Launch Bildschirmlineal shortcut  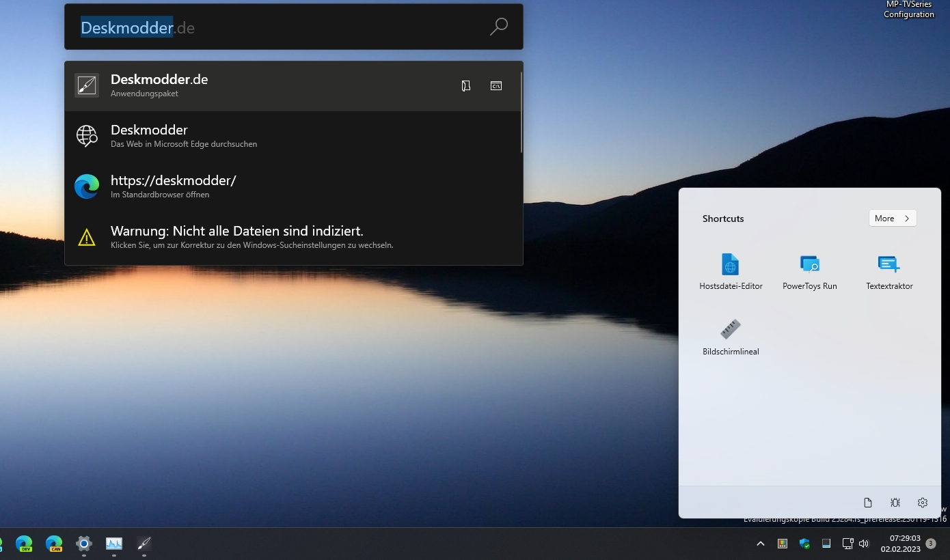731,337
